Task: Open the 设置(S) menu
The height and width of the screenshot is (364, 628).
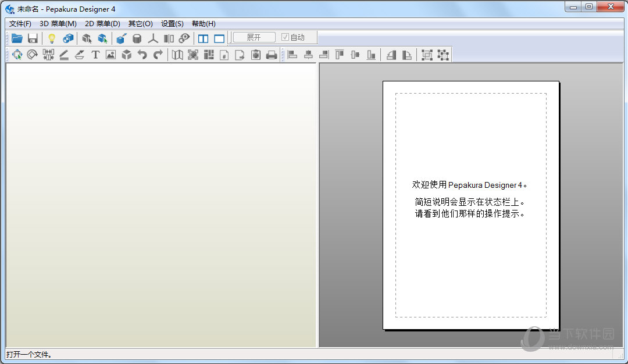Action: point(172,24)
